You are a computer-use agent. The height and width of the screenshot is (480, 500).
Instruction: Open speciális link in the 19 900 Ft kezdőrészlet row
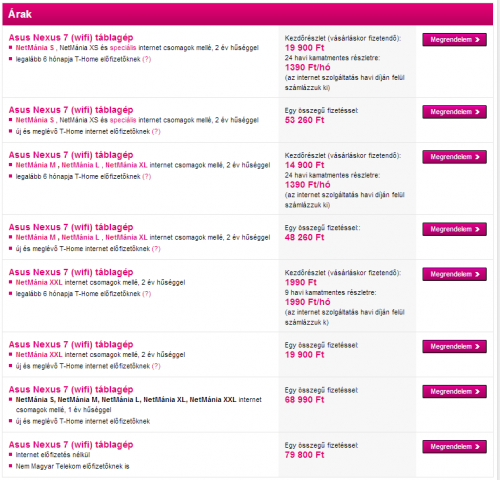123,48
